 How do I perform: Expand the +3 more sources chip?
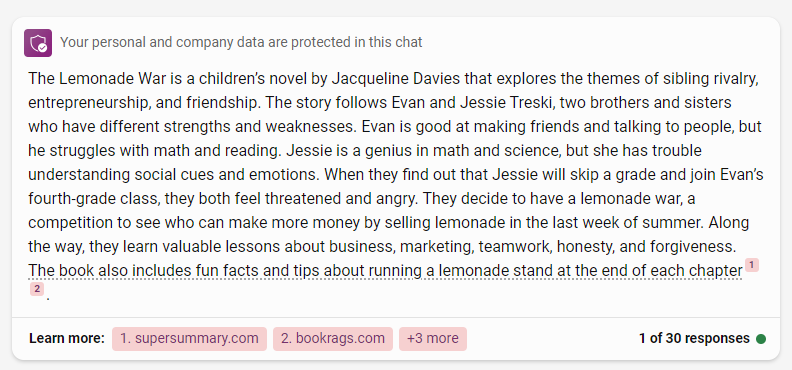[x=433, y=339]
